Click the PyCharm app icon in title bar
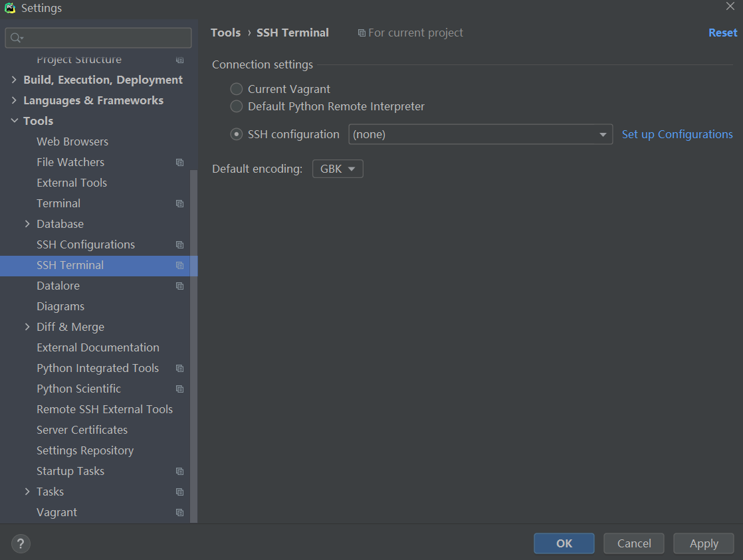Image resolution: width=743 pixels, height=560 pixels. (10, 8)
